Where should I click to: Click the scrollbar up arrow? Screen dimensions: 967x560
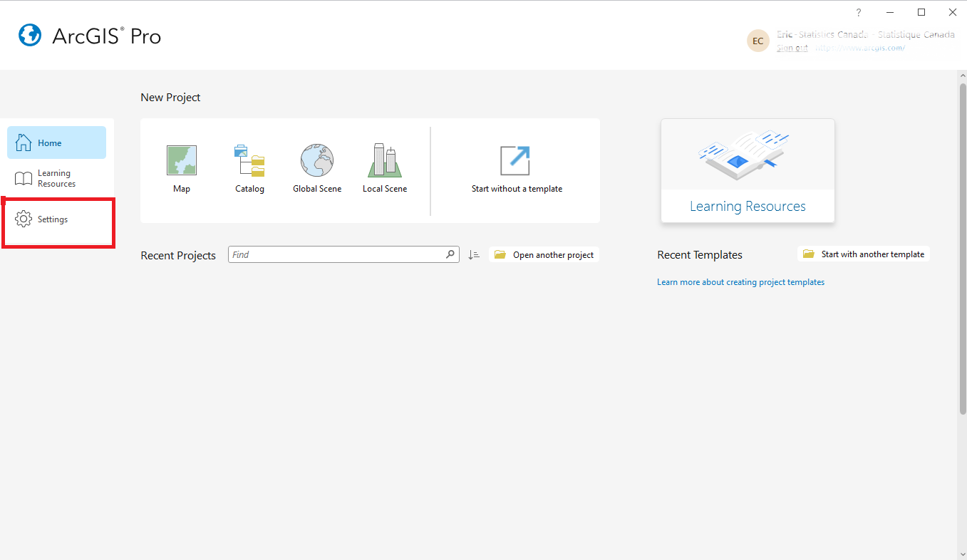click(962, 76)
